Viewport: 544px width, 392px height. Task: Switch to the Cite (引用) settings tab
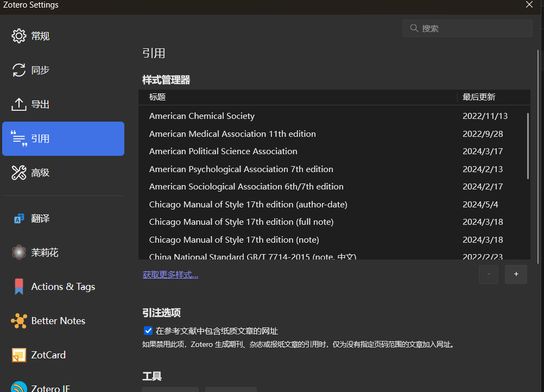[63, 138]
